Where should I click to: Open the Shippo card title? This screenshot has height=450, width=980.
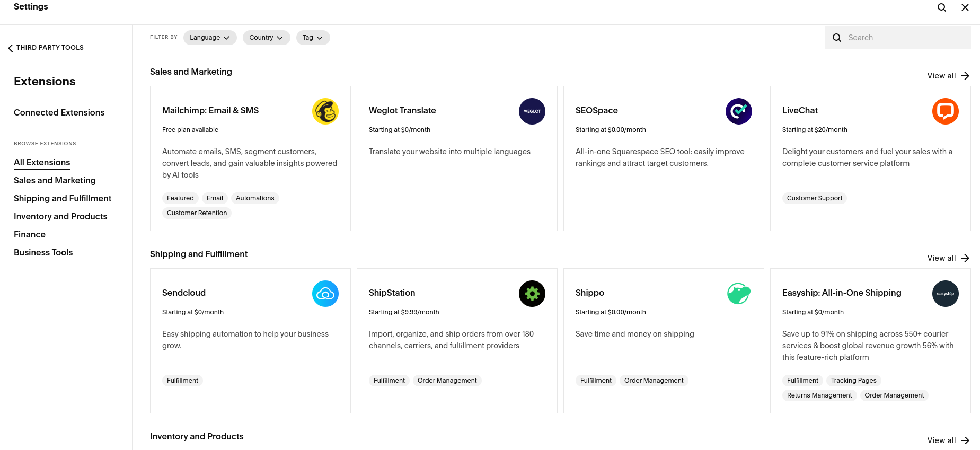click(590, 293)
